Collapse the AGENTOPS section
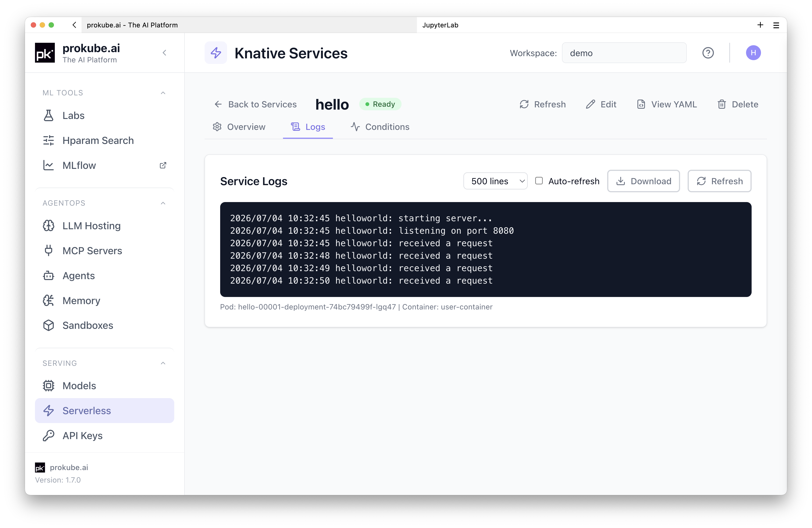The height and width of the screenshot is (528, 812). coord(163,203)
